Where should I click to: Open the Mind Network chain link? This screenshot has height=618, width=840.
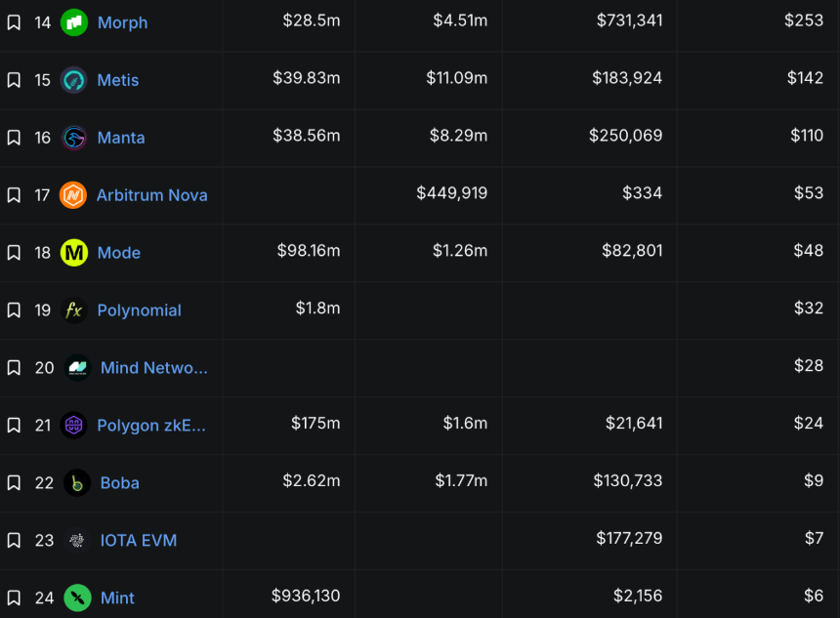[153, 368]
